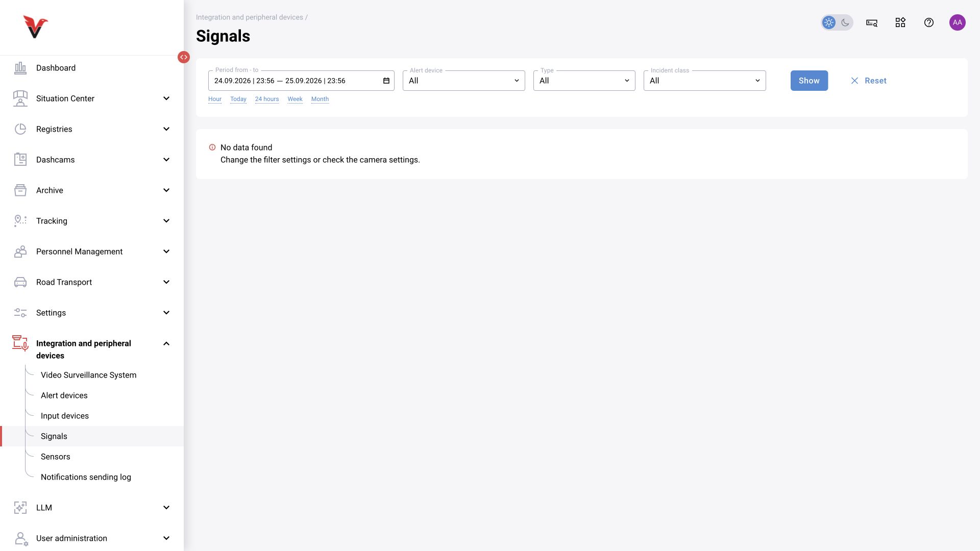Click the Registries pie icon

click(x=20, y=129)
